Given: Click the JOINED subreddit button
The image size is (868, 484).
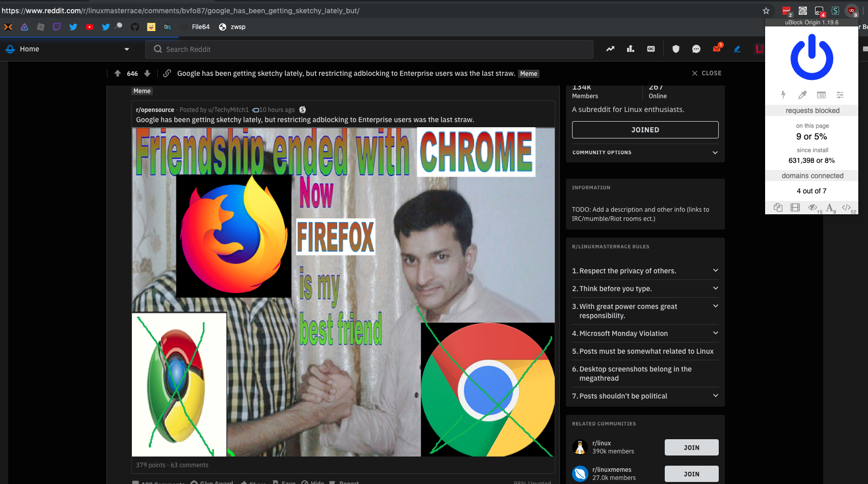Looking at the screenshot, I should [645, 130].
